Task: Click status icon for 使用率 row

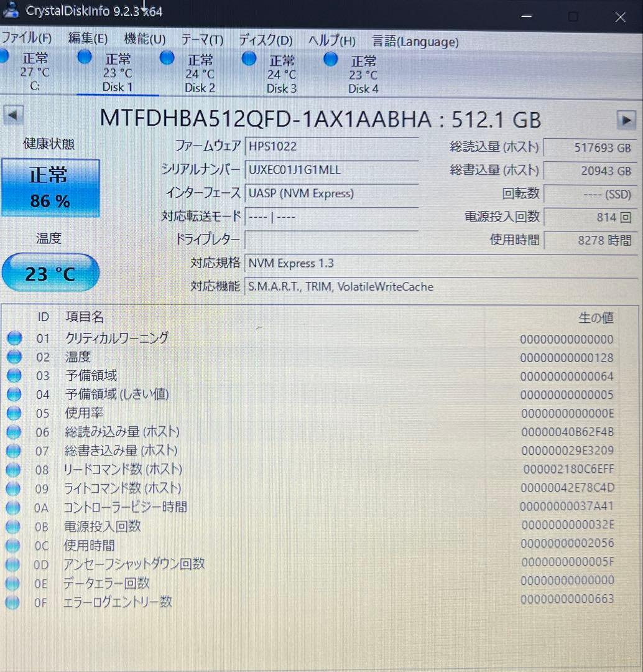Action: (14, 413)
